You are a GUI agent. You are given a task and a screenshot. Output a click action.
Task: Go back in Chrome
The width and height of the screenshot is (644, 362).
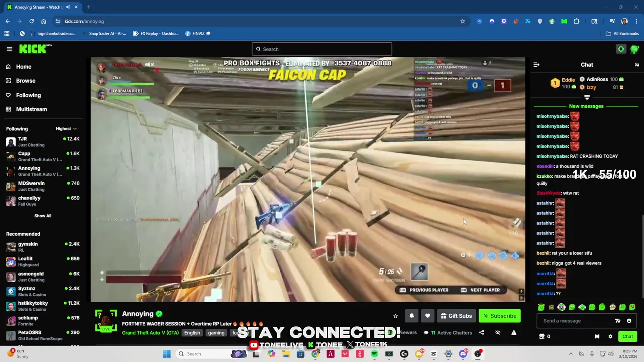point(7,21)
